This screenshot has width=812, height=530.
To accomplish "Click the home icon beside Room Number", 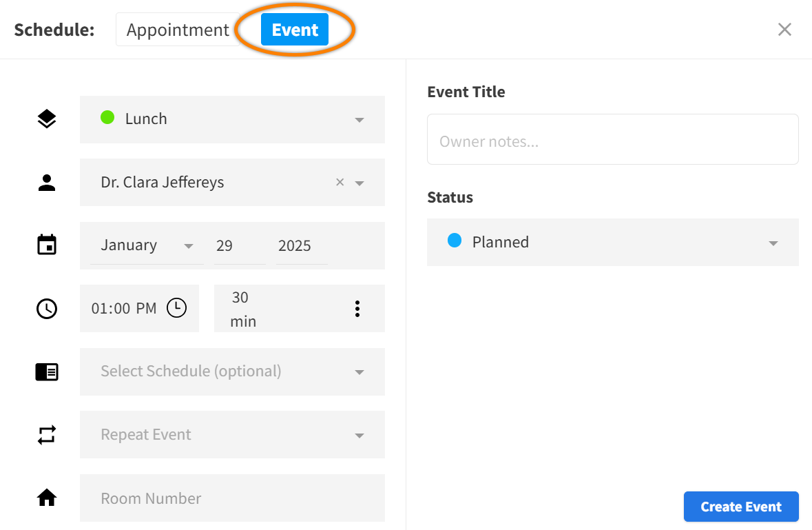I will click(x=47, y=498).
